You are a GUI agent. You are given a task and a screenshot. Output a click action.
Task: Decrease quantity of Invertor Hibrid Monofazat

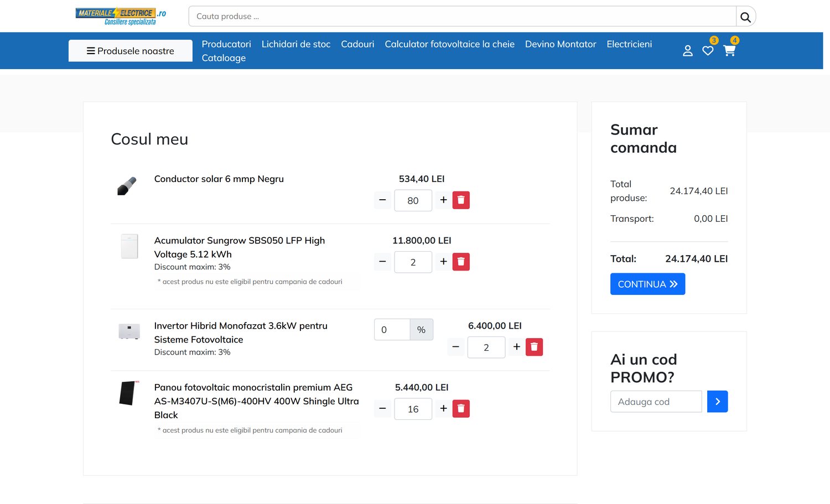[x=455, y=347]
